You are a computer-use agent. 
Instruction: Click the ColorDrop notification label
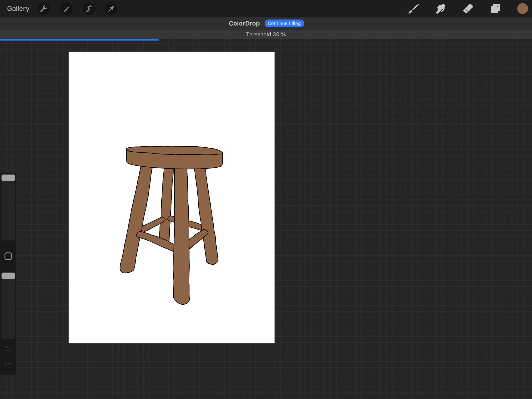pos(244,23)
